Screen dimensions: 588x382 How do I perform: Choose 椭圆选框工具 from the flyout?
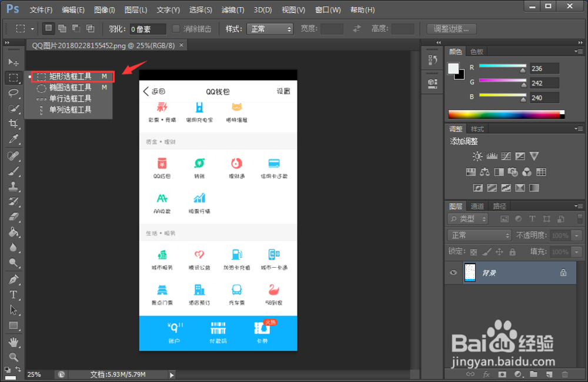tap(70, 88)
